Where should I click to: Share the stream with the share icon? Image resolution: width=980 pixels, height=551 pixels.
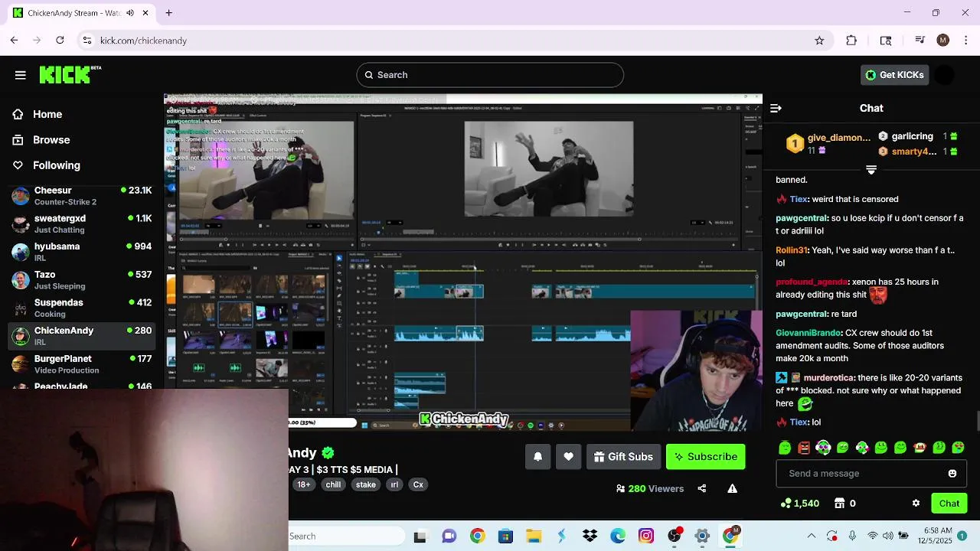[x=701, y=489]
